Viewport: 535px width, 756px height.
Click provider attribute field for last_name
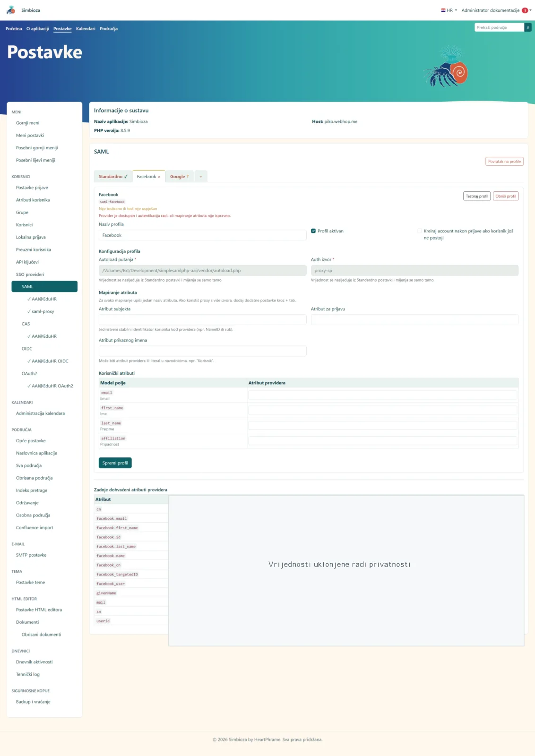click(383, 425)
